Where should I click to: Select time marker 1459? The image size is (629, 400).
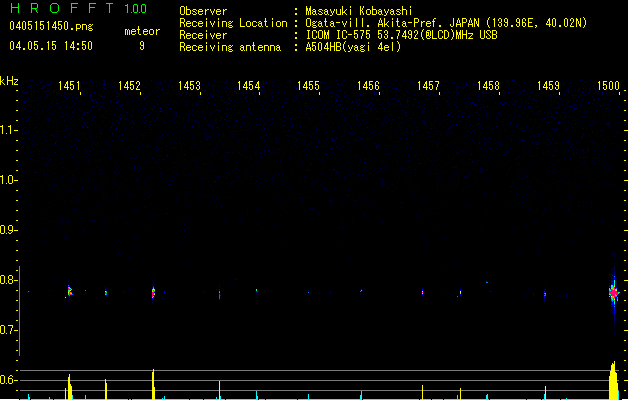[548, 86]
